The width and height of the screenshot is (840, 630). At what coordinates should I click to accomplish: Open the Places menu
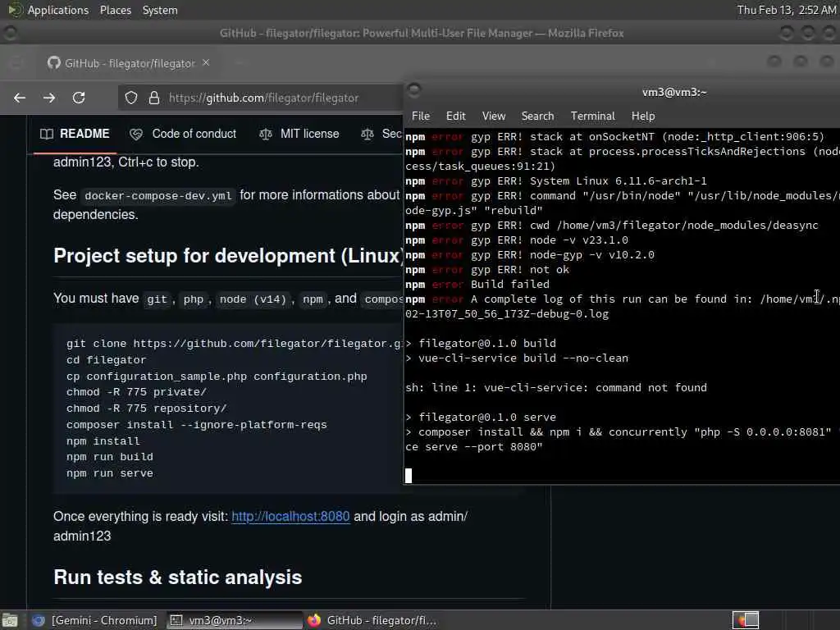[115, 10]
